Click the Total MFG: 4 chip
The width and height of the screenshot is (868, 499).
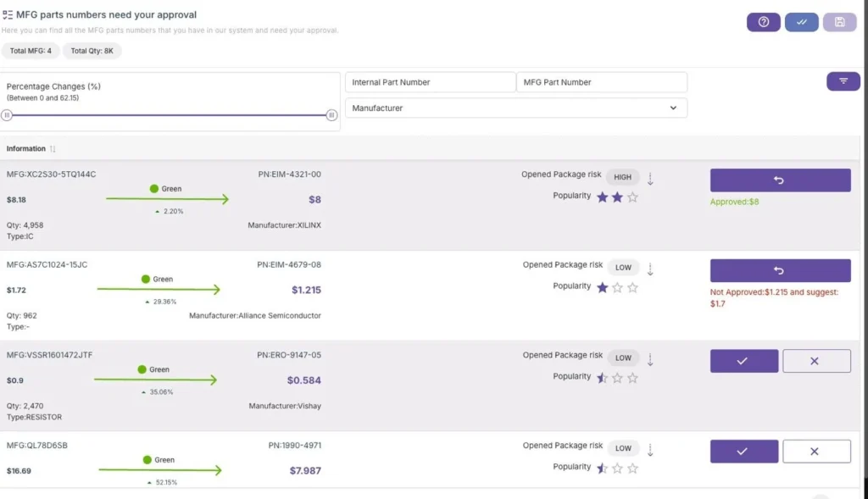[31, 51]
